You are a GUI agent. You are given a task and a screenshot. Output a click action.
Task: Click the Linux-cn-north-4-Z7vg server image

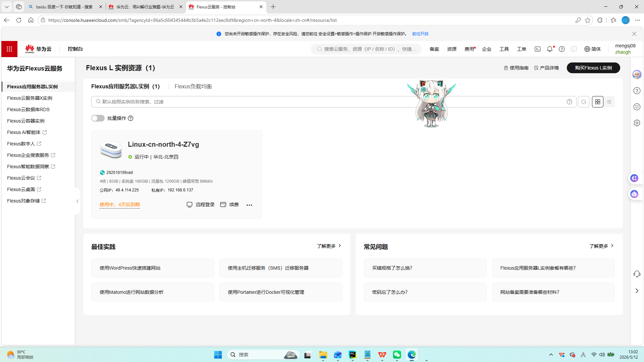click(x=111, y=150)
